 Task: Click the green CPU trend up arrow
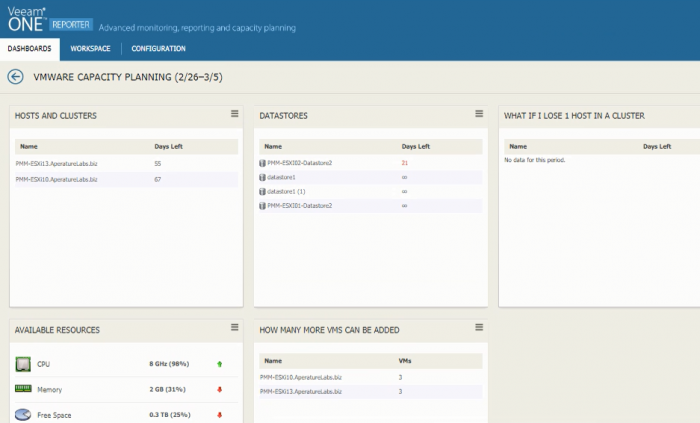pyautogui.click(x=219, y=364)
